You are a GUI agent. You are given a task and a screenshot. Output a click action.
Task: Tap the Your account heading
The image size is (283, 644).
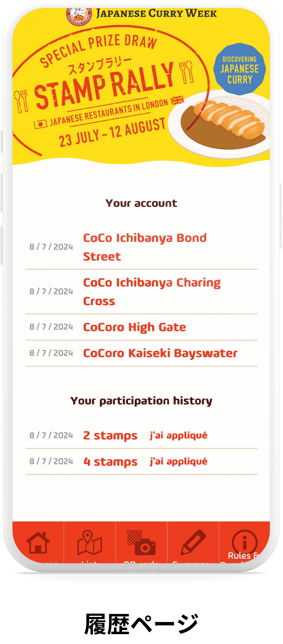tap(141, 203)
